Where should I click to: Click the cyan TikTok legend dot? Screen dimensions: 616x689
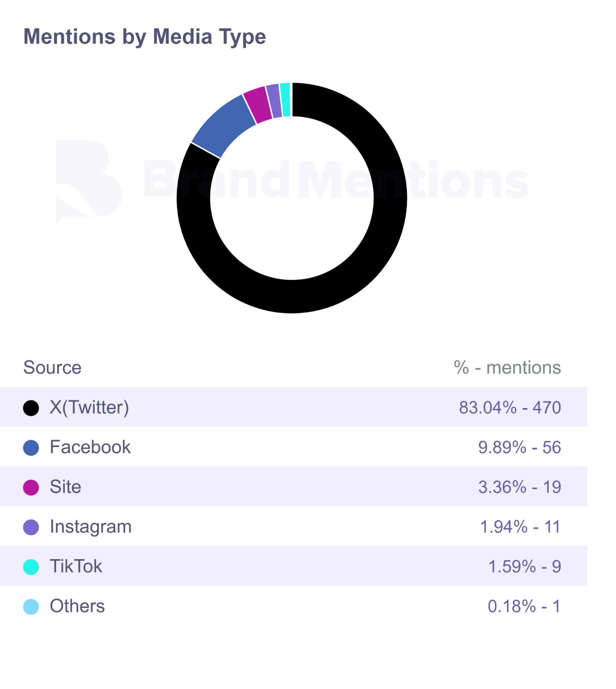[31, 567]
